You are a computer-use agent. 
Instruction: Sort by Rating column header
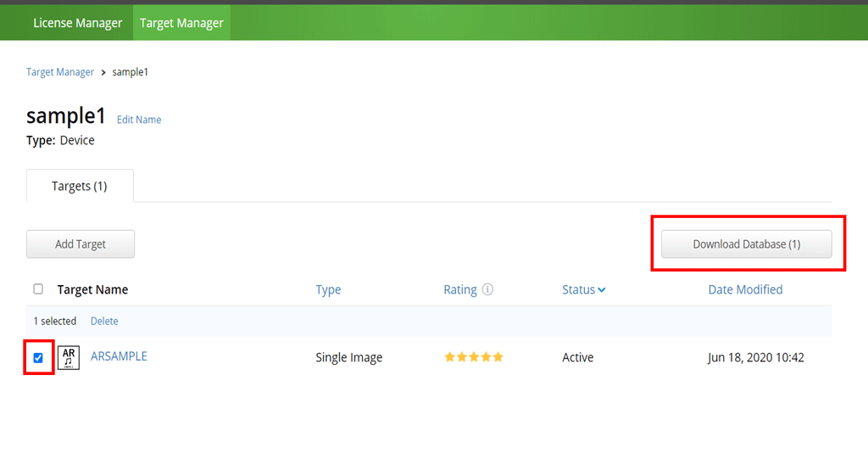pos(460,290)
